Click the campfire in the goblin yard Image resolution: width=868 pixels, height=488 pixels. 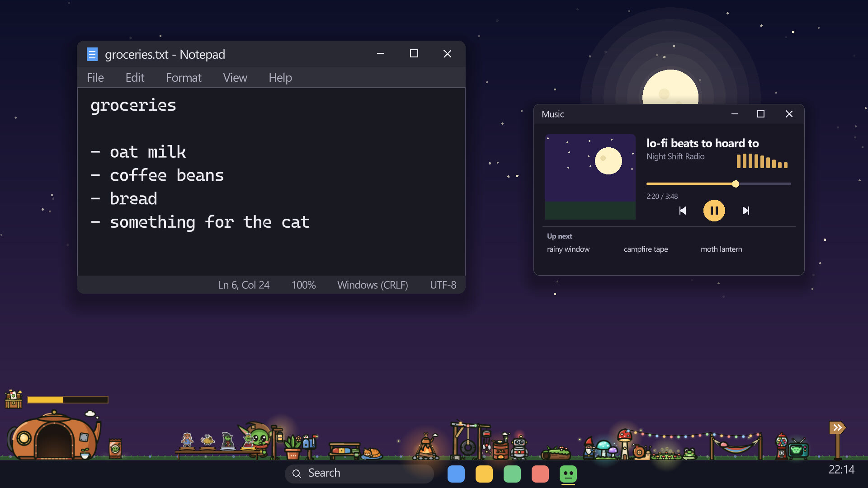pyautogui.click(x=426, y=446)
